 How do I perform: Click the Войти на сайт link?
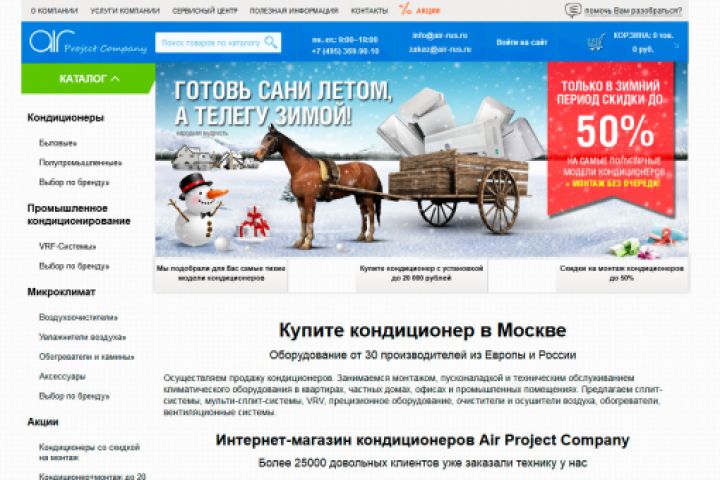522,42
